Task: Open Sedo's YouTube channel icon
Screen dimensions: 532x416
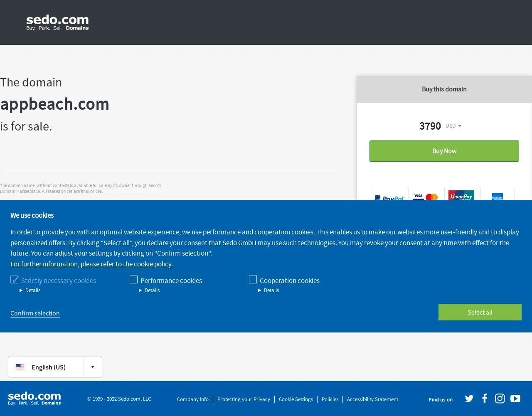Action: click(515, 399)
